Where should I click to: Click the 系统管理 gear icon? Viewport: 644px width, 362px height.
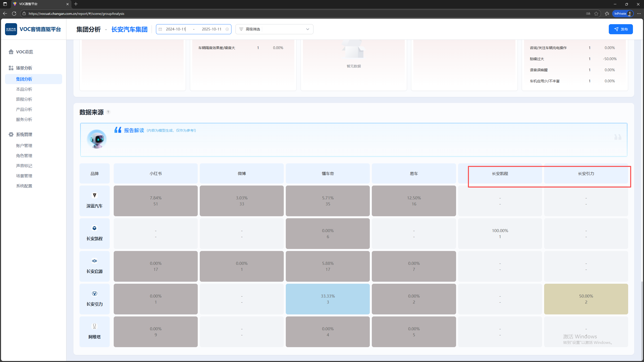pyautogui.click(x=11, y=134)
